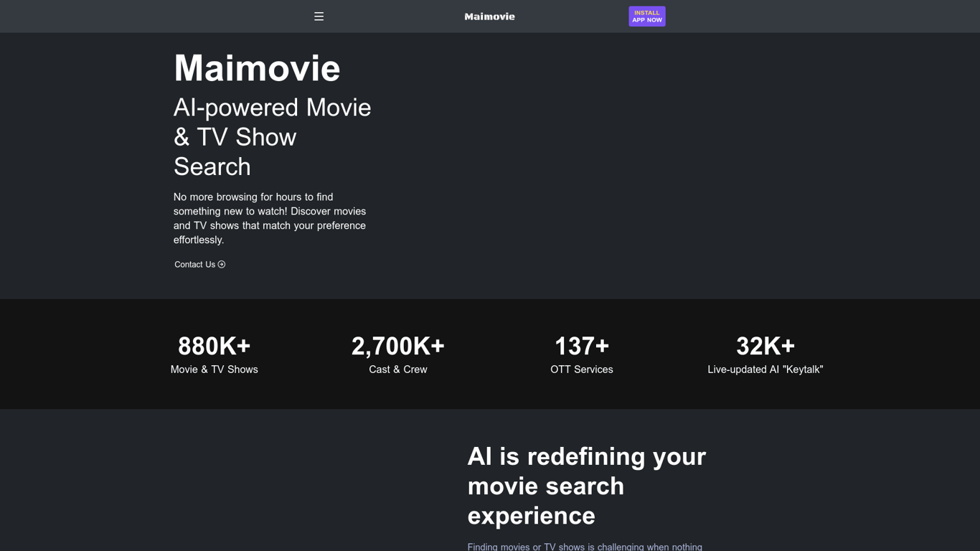Open the Contact Us link
The width and height of the screenshot is (980, 551).
[x=194, y=264]
